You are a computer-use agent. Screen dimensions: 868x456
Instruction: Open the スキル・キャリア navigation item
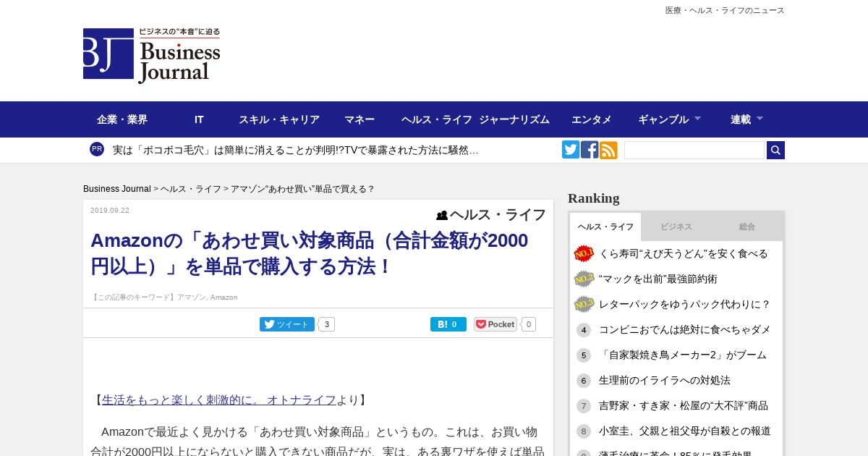coord(279,119)
